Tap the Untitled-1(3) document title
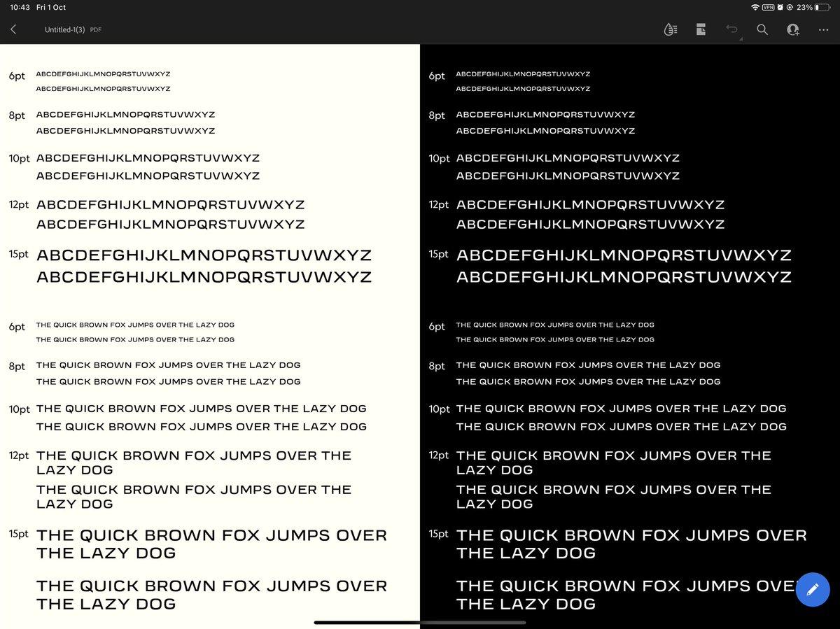Image resolution: width=840 pixels, height=629 pixels. [66, 30]
